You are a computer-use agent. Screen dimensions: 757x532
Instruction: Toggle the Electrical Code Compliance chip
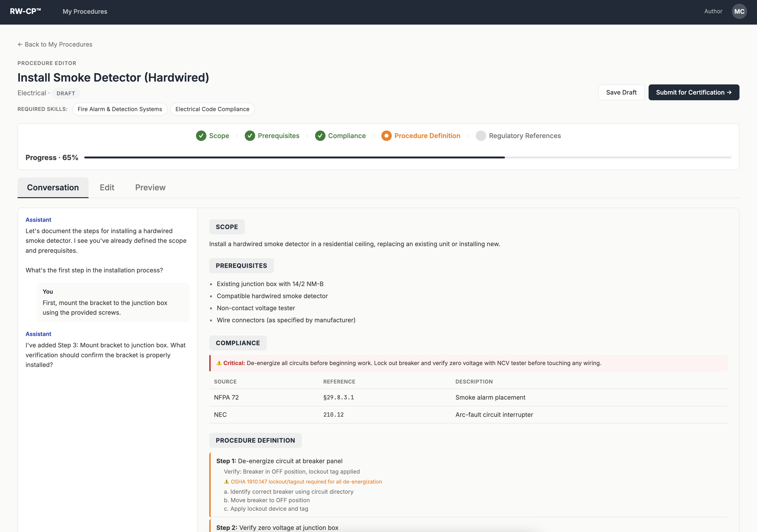(212, 109)
